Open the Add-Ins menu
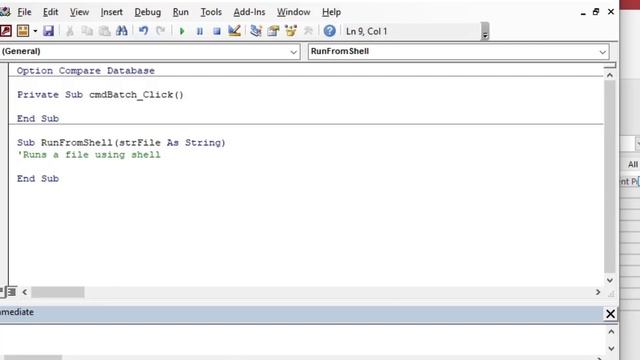 (x=249, y=12)
